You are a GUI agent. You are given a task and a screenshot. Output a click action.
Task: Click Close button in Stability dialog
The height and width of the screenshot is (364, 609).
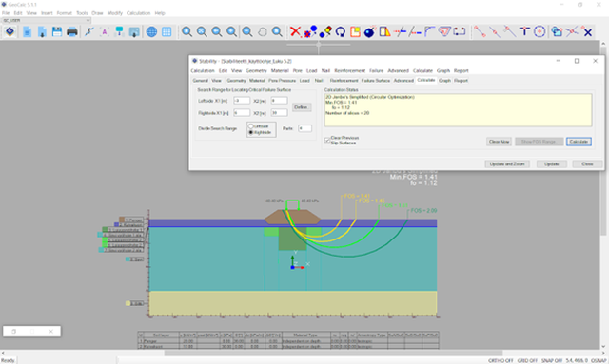tap(587, 164)
